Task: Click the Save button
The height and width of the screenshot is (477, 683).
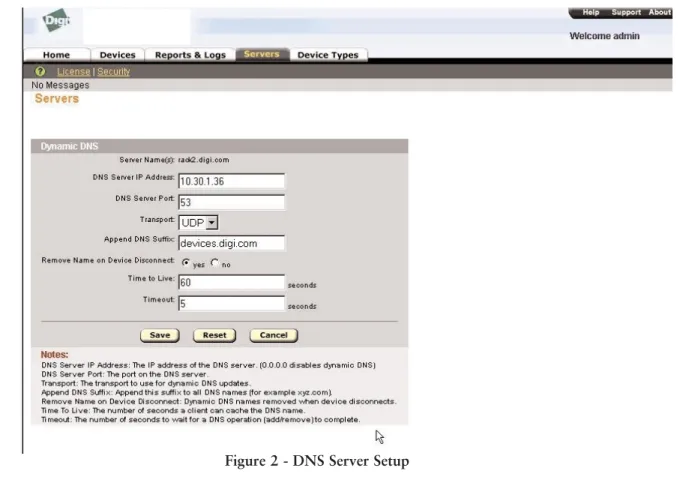Action: pos(160,335)
